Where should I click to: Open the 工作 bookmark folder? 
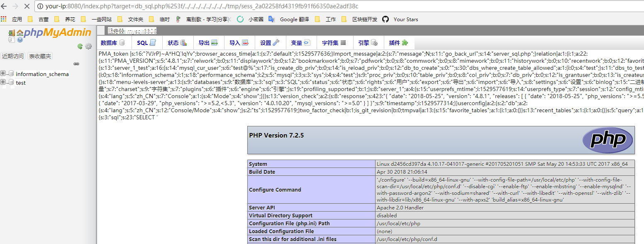326,19
